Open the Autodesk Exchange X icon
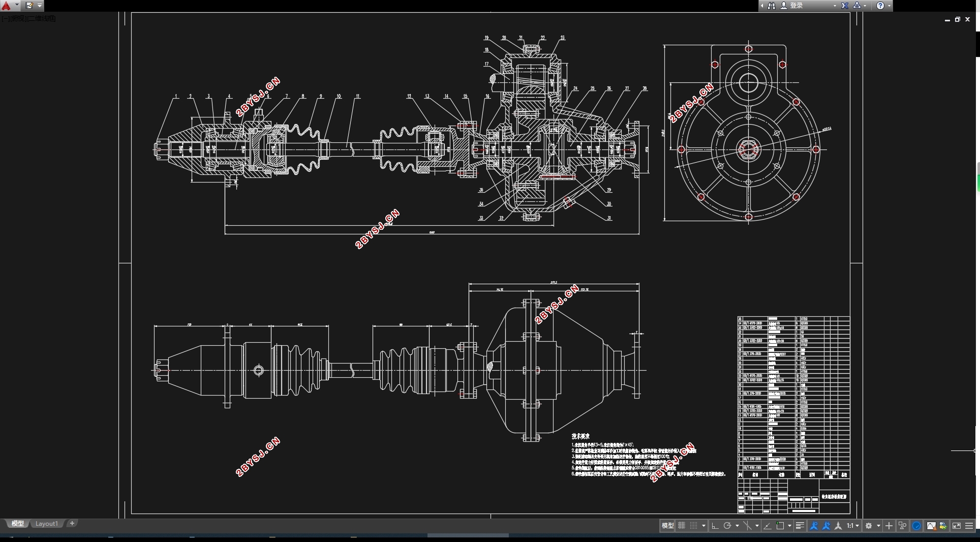Viewport: 980px width, 542px height. tap(845, 6)
